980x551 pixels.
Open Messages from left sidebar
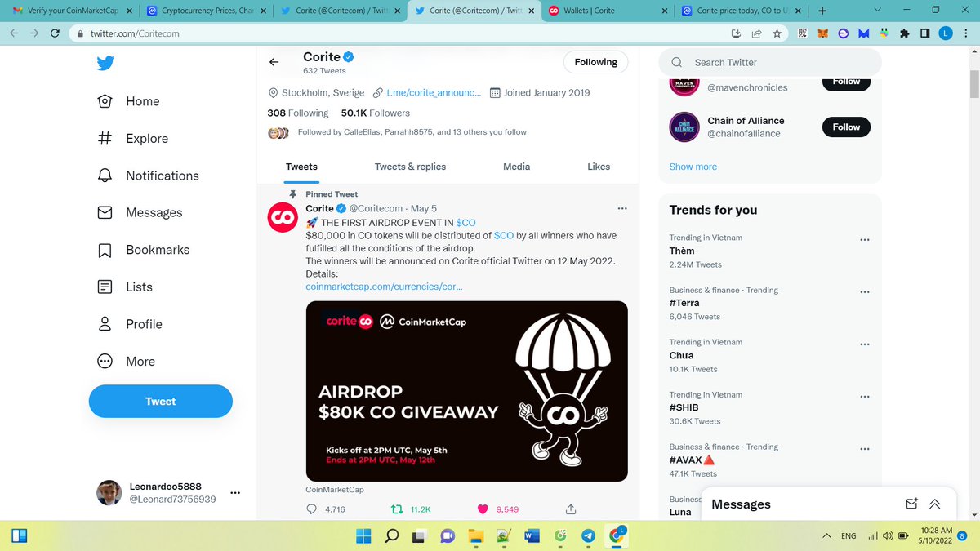139,212
